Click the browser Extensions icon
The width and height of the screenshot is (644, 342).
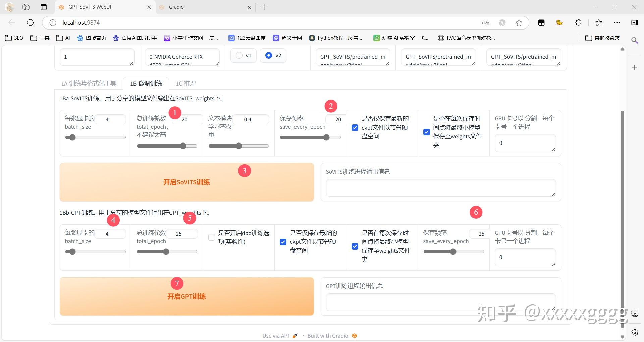(578, 23)
